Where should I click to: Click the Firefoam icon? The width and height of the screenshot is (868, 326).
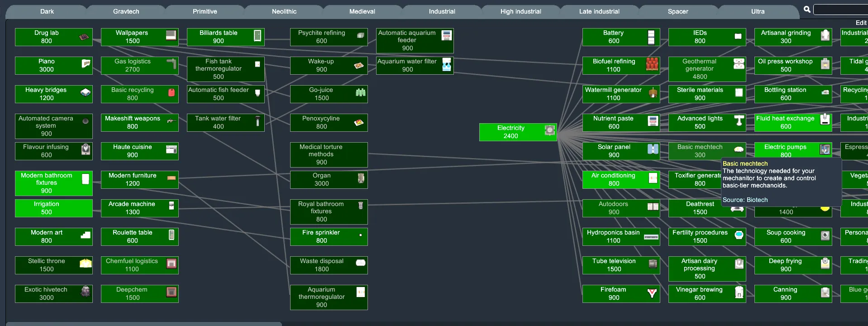point(652,293)
